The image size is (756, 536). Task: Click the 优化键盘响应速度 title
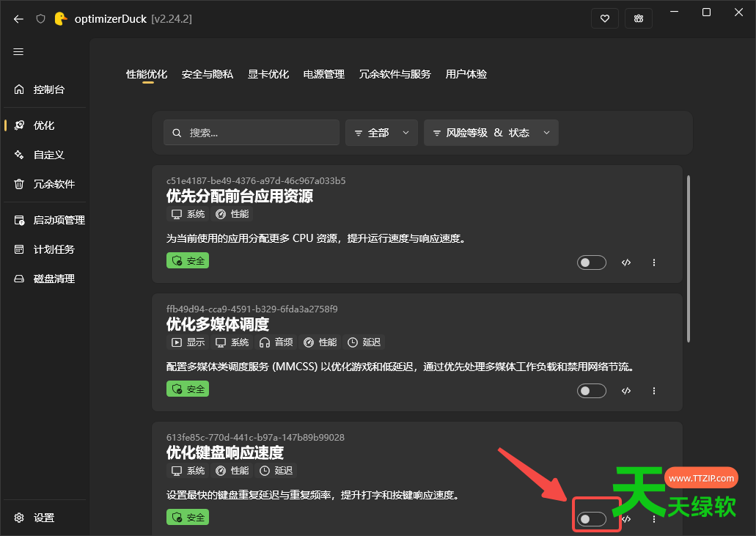coord(225,452)
